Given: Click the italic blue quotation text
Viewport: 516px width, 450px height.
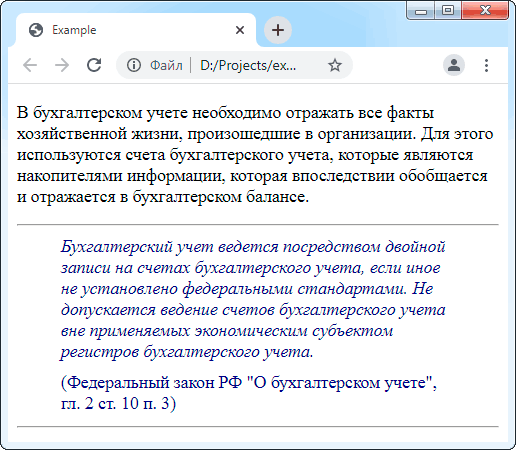Looking at the screenshot, I should point(253,299).
